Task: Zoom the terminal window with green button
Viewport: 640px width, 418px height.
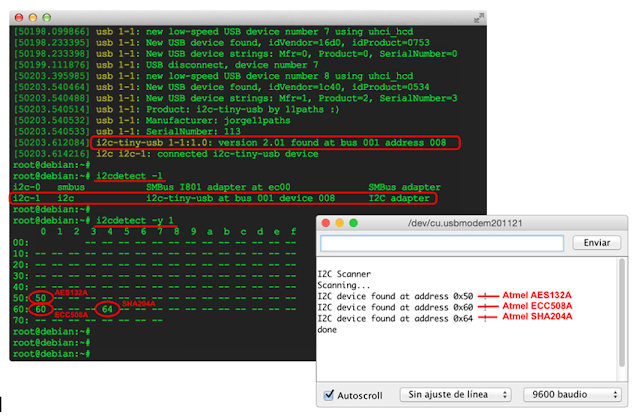Action: [x=47, y=18]
